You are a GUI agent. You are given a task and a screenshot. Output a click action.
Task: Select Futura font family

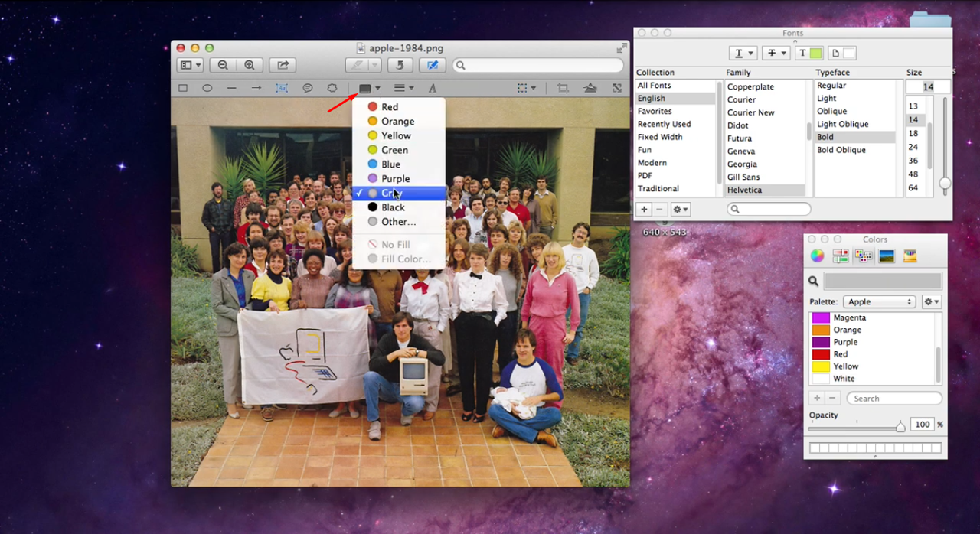click(x=765, y=138)
